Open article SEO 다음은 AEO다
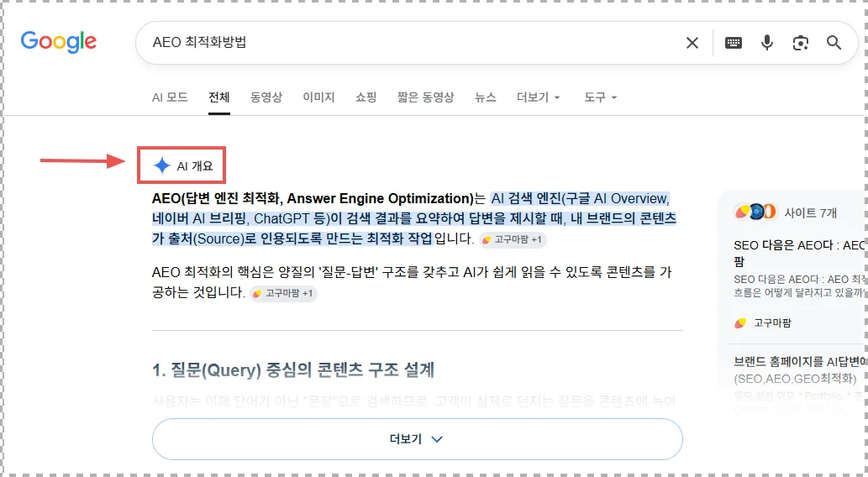 pyautogui.click(x=799, y=253)
